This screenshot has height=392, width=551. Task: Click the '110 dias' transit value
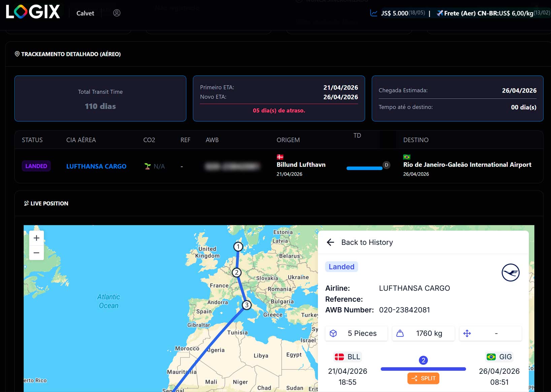point(100,106)
